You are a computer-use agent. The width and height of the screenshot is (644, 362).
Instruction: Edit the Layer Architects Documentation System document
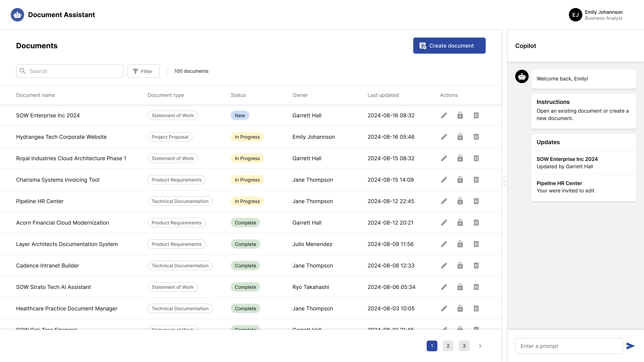click(444, 244)
